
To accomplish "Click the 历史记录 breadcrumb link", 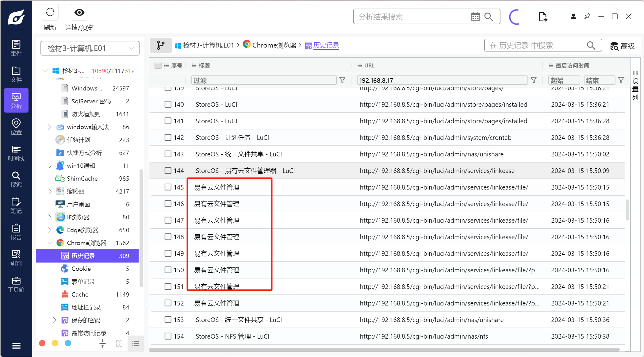I will [x=326, y=45].
